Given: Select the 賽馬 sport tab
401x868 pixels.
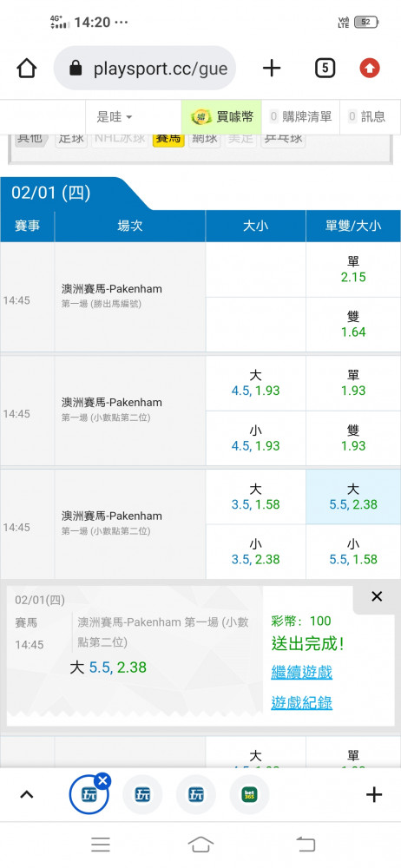Looking at the screenshot, I should coord(168,138).
